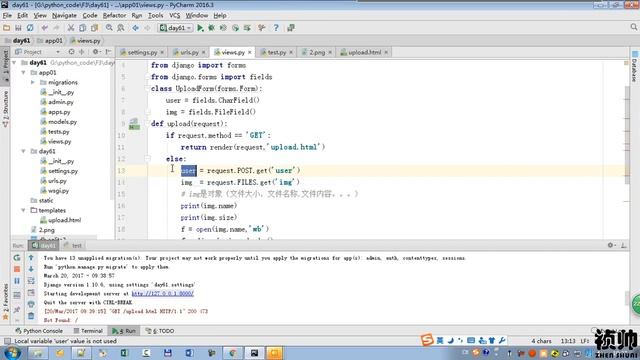The width and height of the screenshot is (640, 360).
Task: Open the 6: TODO tool window
Action: coord(160,331)
